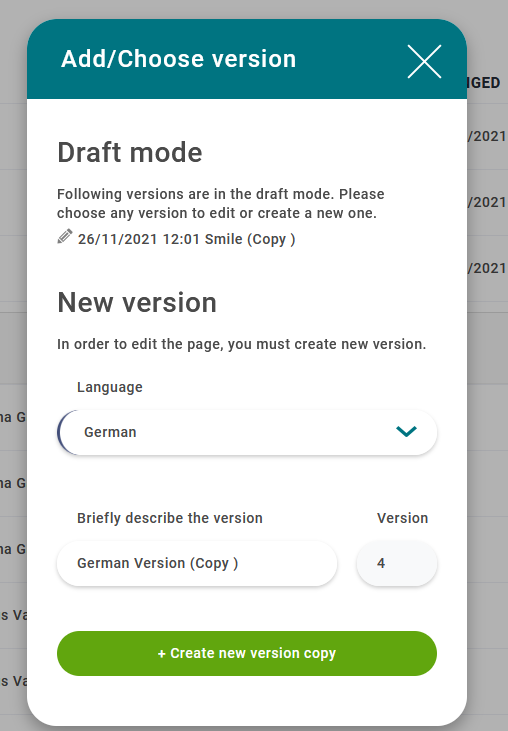Expand language list via teal chevron arrow
The image size is (508, 731).
point(406,432)
